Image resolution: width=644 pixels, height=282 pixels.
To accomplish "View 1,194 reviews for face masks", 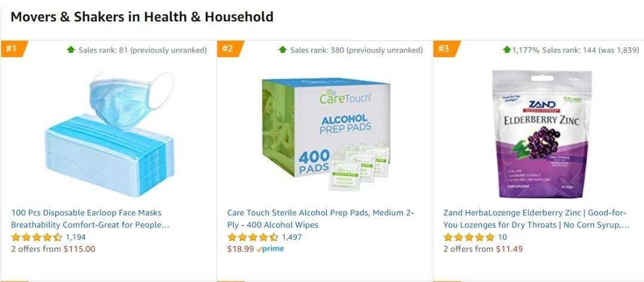I will pyautogui.click(x=76, y=237).
